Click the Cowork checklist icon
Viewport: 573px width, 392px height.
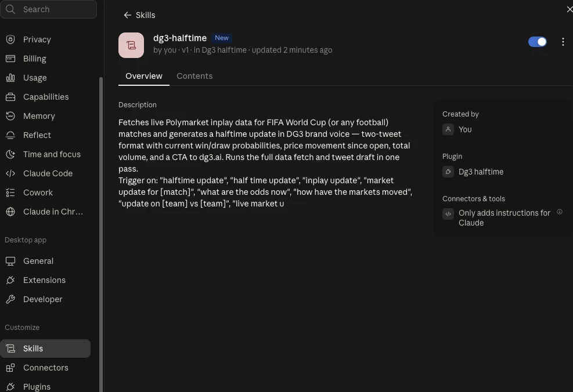10,193
